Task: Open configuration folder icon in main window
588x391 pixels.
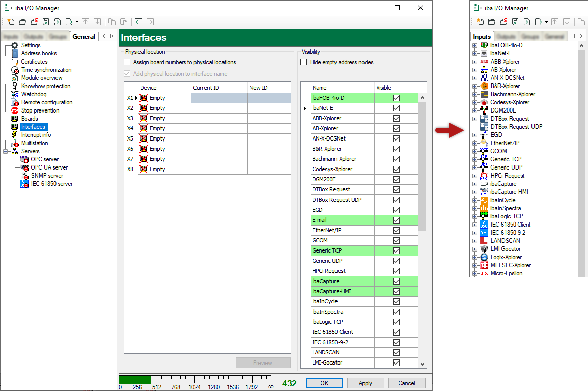Action: click(22, 22)
